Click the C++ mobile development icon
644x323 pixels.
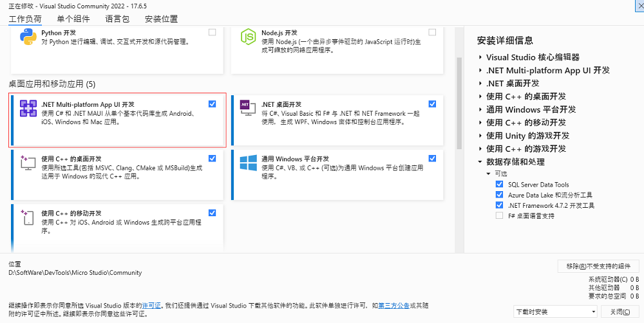click(27, 217)
